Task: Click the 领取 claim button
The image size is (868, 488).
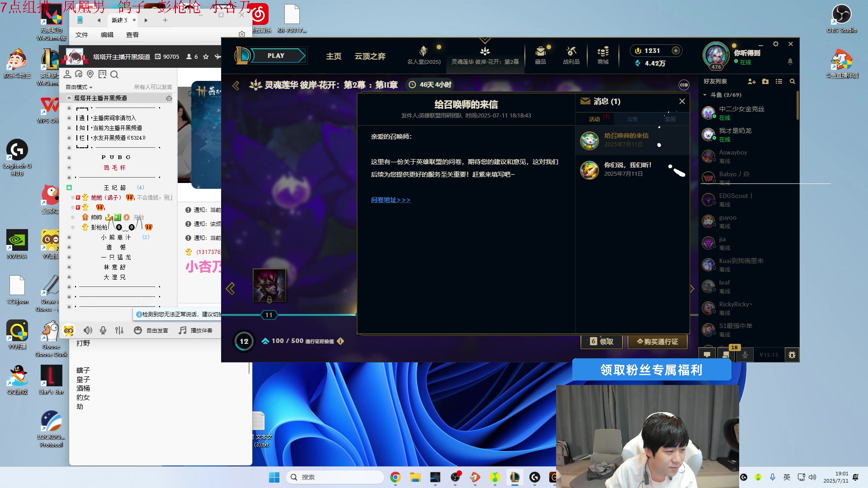Action: point(602,342)
